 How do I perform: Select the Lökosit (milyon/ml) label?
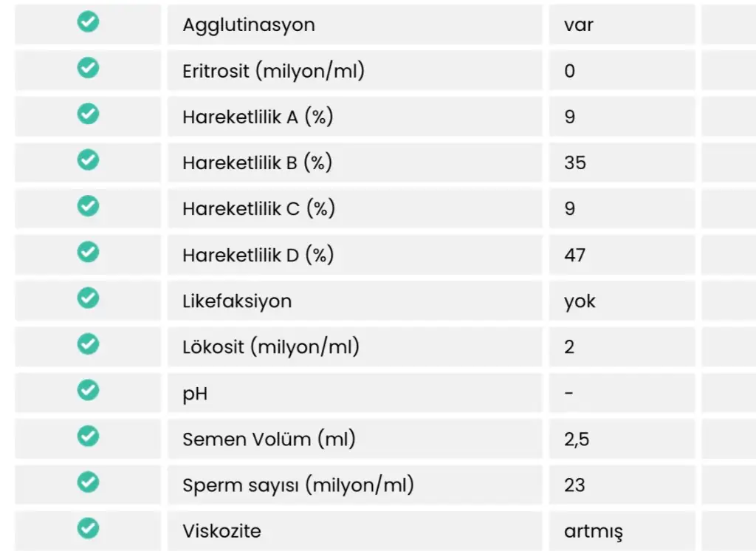tap(271, 347)
